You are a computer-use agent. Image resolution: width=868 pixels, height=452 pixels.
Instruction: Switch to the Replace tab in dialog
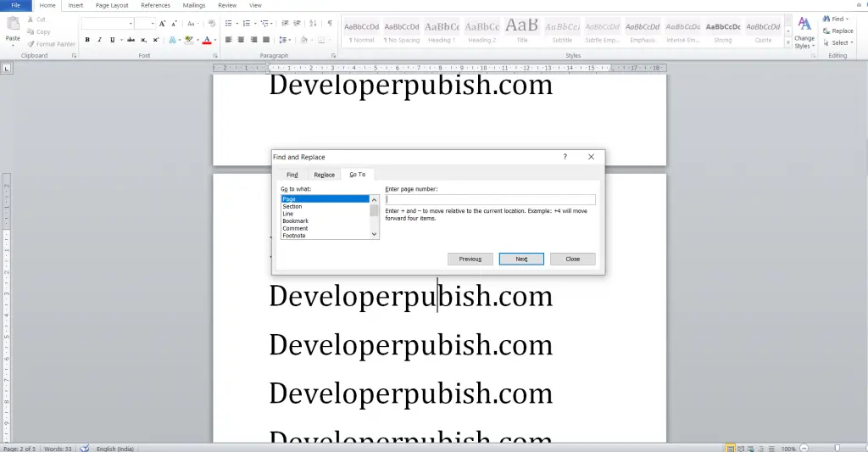coord(324,175)
